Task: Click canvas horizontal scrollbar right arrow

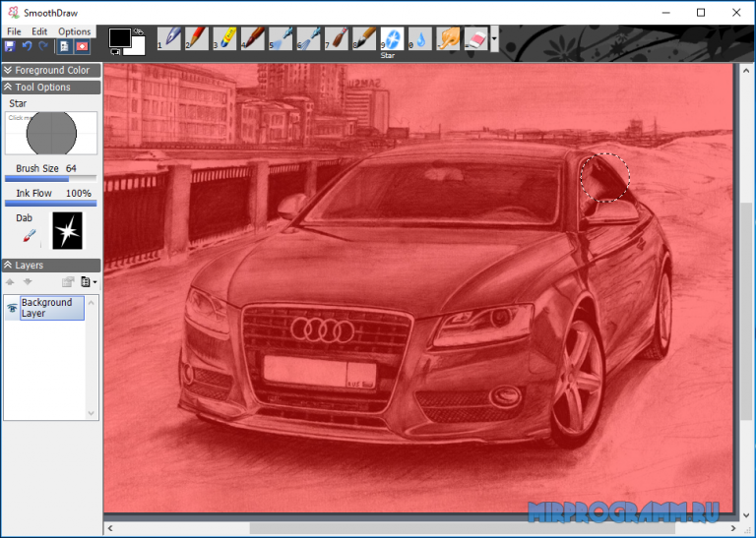Action: coord(733,528)
